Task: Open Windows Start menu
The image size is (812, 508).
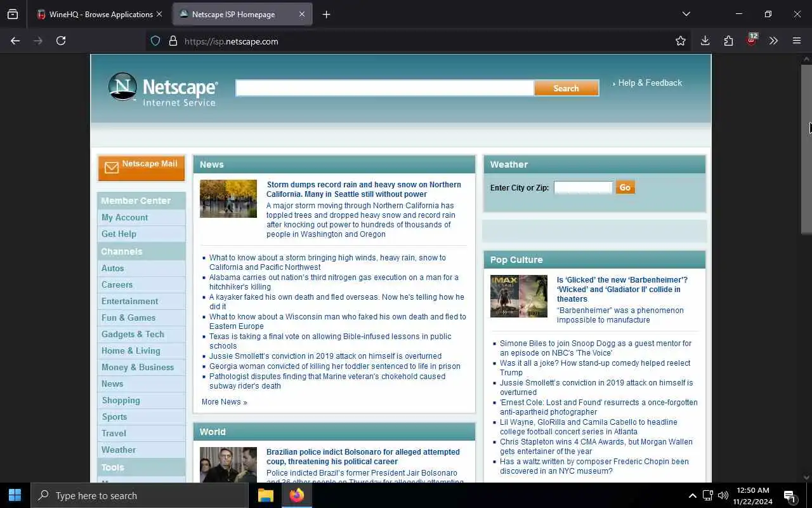Action: [x=15, y=495]
